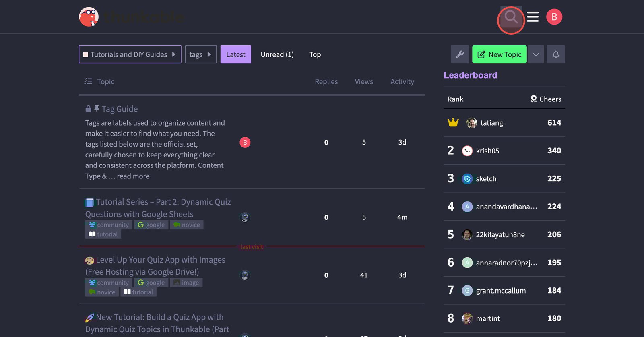Click tatiang's avatar in leaderboard
The width and height of the screenshot is (644, 337).
click(471, 123)
